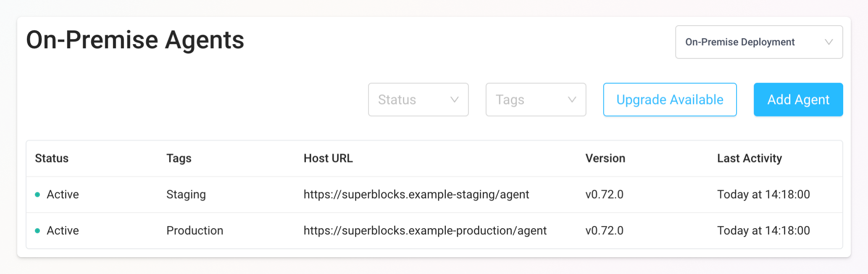Image resolution: width=868 pixels, height=274 pixels.
Task: Select the Tags column header
Action: tap(179, 158)
